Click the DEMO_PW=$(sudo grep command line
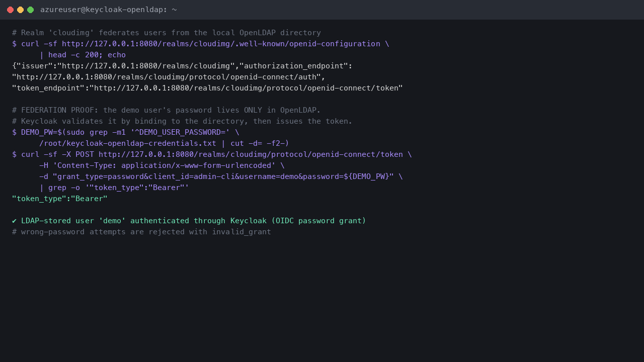644x362 pixels. (126, 132)
